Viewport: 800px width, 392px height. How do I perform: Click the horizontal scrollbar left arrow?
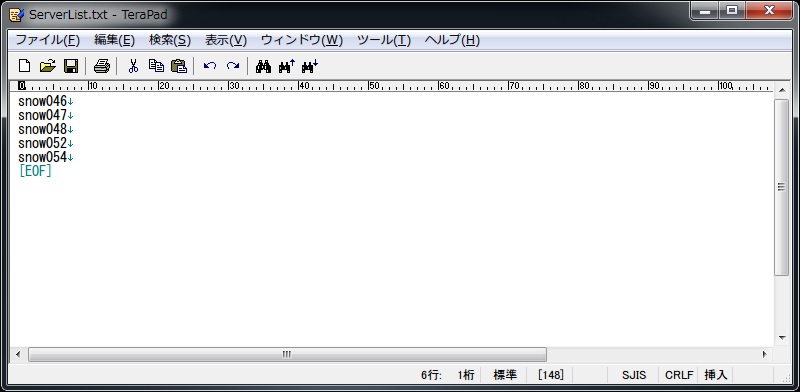click(18, 354)
